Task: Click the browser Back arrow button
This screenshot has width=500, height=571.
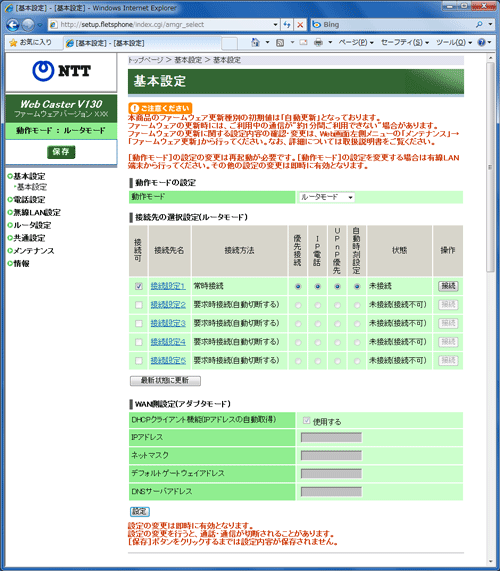Action: coord(12,25)
